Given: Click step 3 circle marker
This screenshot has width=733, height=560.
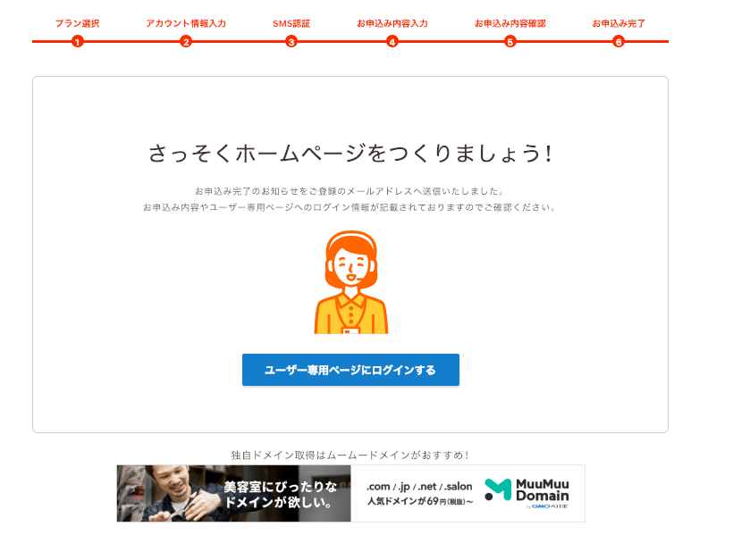Looking at the screenshot, I should pos(291,42).
